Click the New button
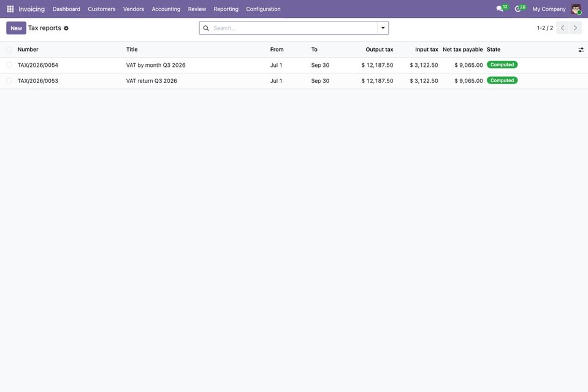The image size is (588, 392). point(16,28)
